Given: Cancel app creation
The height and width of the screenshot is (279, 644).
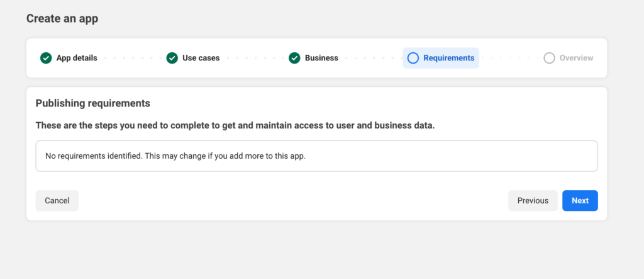Looking at the screenshot, I should [57, 200].
